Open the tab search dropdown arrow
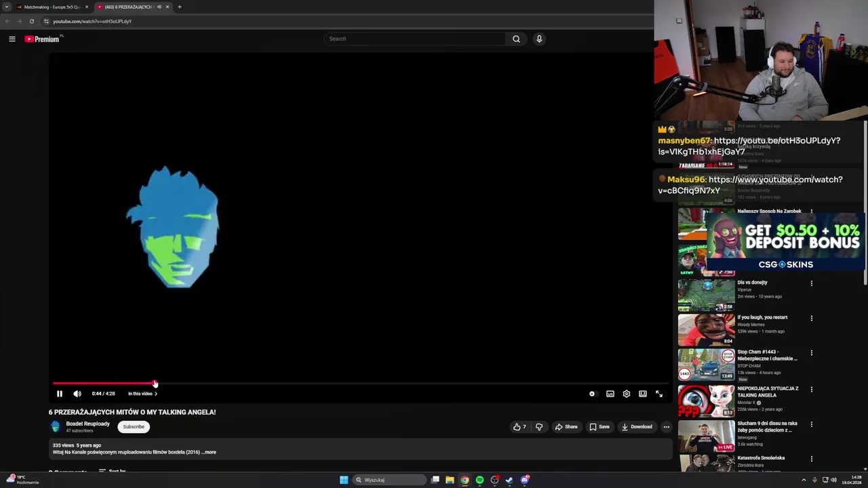Image resolution: width=868 pixels, height=488 pixels. pos(7,7)
